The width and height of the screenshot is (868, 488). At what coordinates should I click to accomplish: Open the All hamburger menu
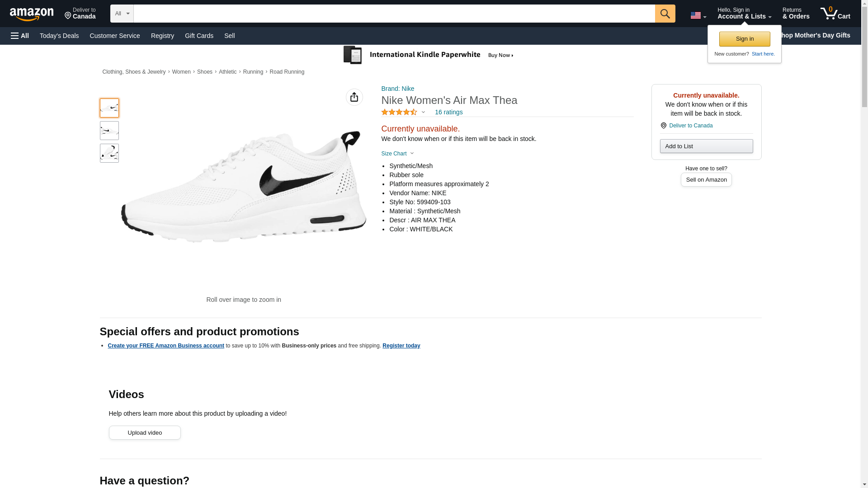20,36
